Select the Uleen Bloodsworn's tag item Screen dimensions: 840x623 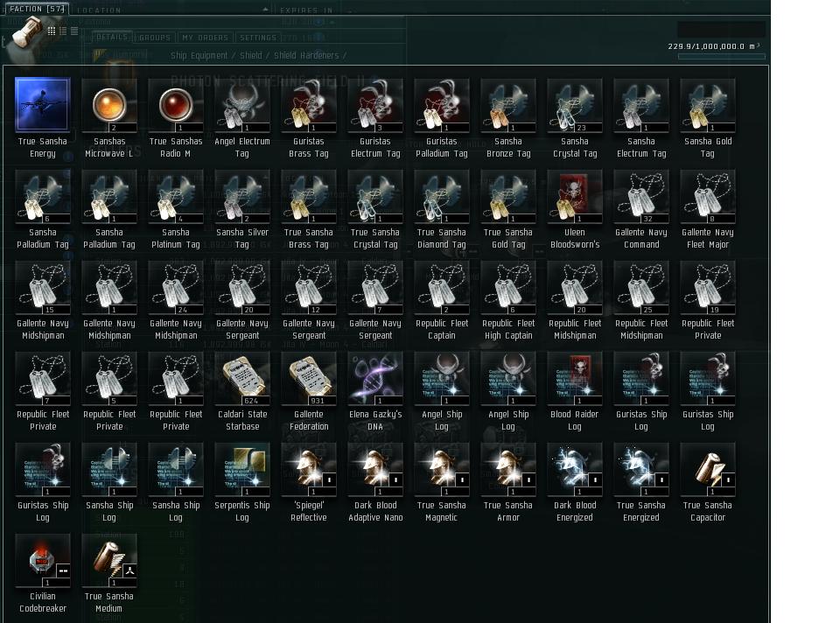(575, 196)
